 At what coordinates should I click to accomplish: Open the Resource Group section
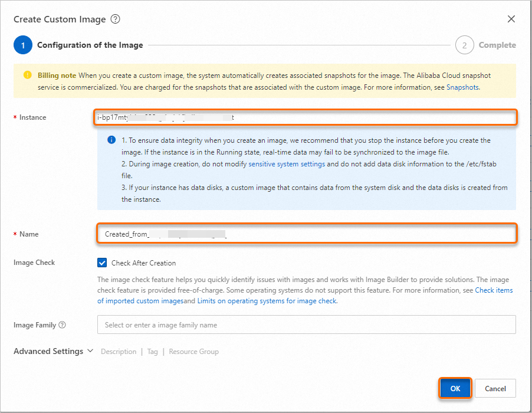(193, 351)
